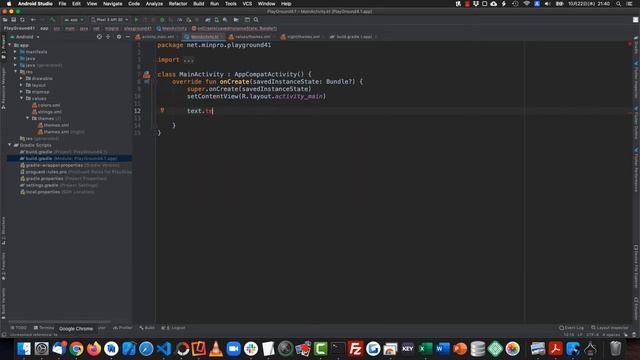
Task: Open the Android project view dropdown
Action: pyautogui.click(x=25, y=37)
